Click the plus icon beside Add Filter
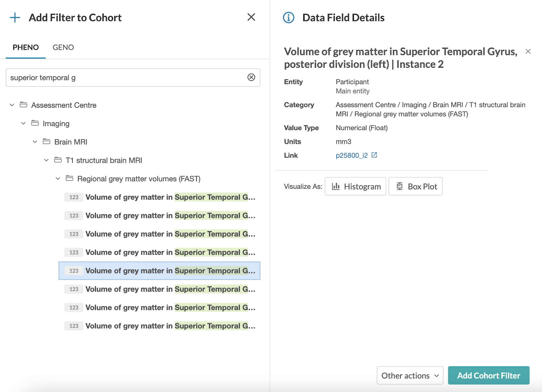542x392 pixels. tap(15, 18)
